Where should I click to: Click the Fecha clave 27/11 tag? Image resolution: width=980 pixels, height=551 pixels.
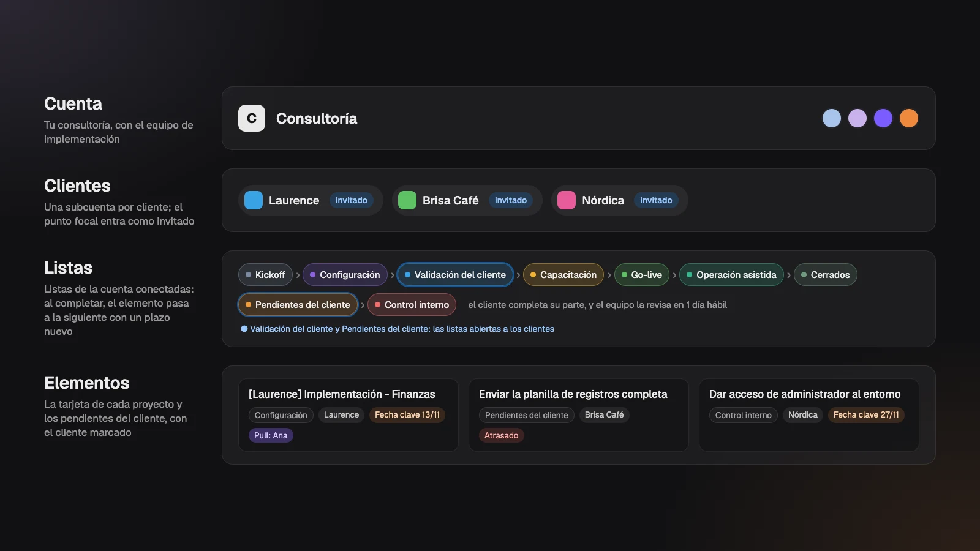pos(866,415)
